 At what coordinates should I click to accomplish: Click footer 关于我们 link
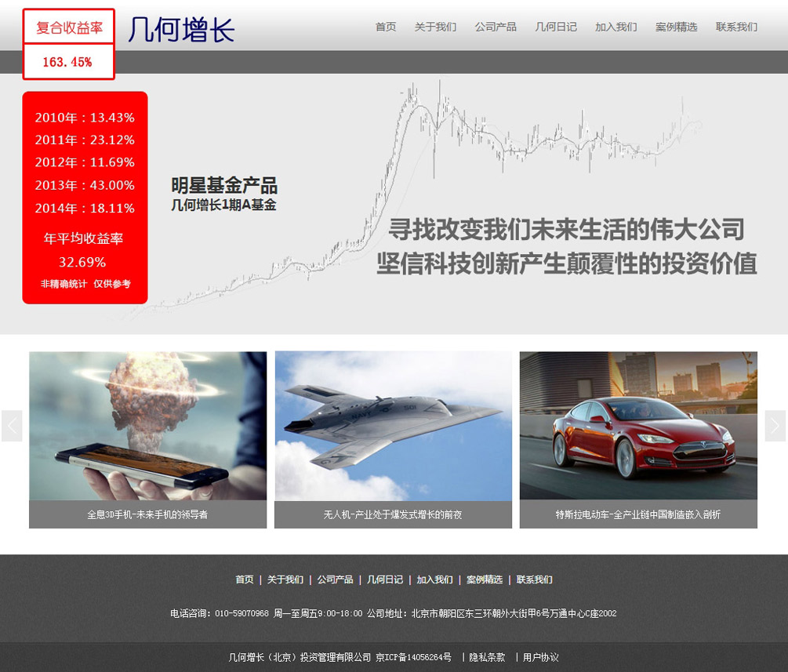(285, 579)
